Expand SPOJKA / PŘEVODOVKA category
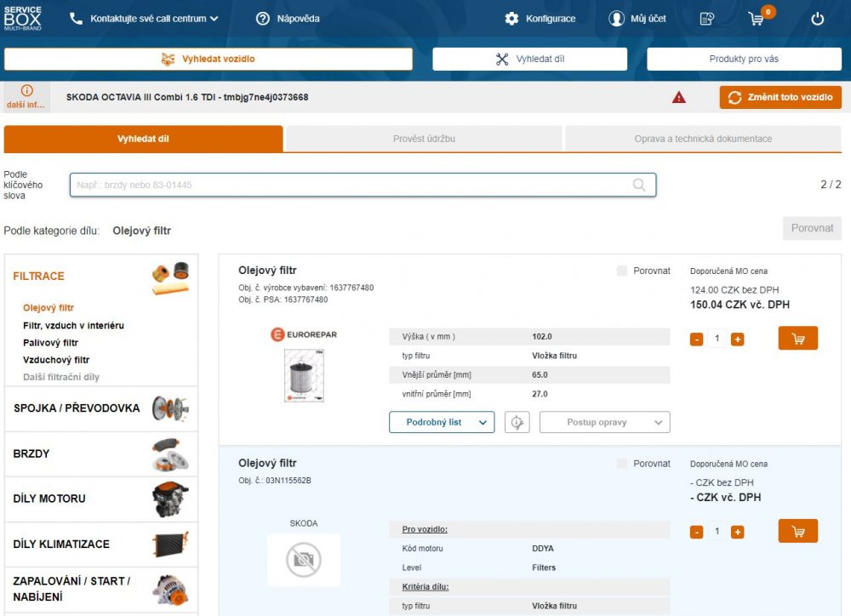This screenshot has width=851, height=616. (x=101, y=408)
